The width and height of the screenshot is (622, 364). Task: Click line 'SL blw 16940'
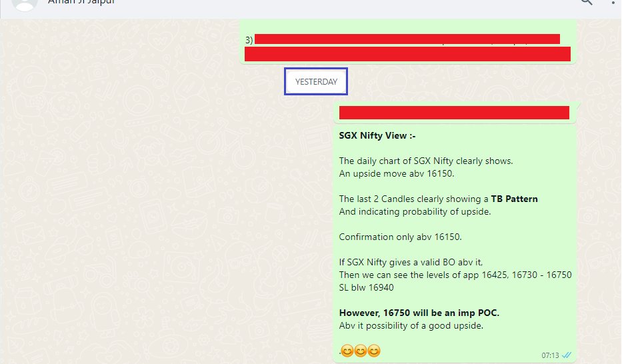coord(366,288)
